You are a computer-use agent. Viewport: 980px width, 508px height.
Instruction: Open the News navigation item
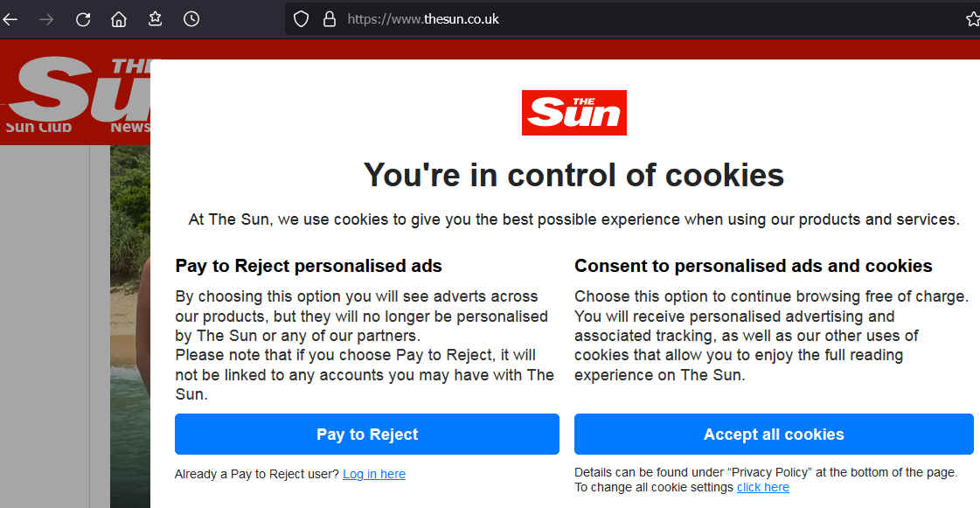[x=129, y=127]
